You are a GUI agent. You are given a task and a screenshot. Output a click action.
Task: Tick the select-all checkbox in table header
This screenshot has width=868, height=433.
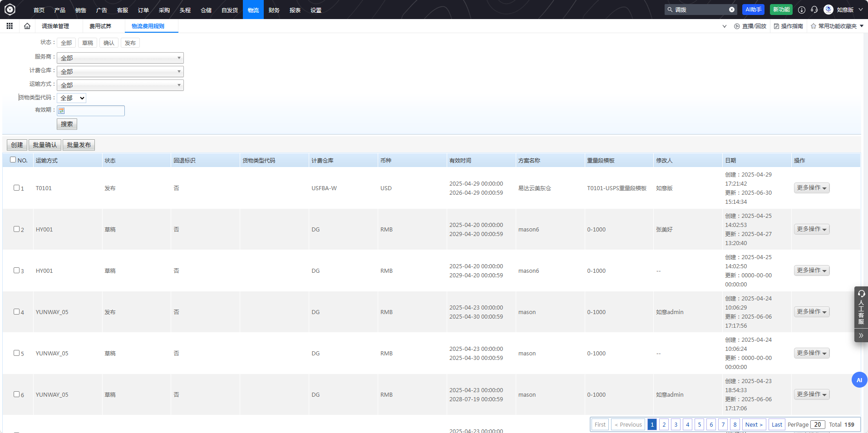click(x=13, y=160)
